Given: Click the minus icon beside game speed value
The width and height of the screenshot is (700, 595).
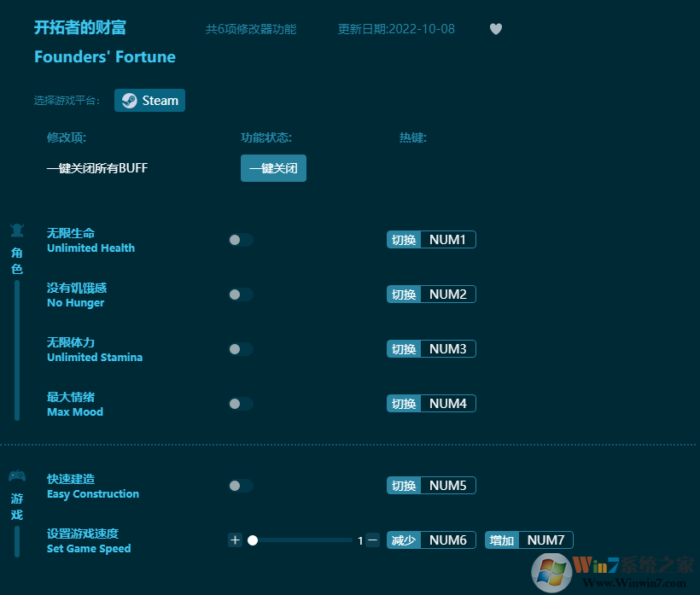Looking at the screenshot, I should [x=371, y=540].
